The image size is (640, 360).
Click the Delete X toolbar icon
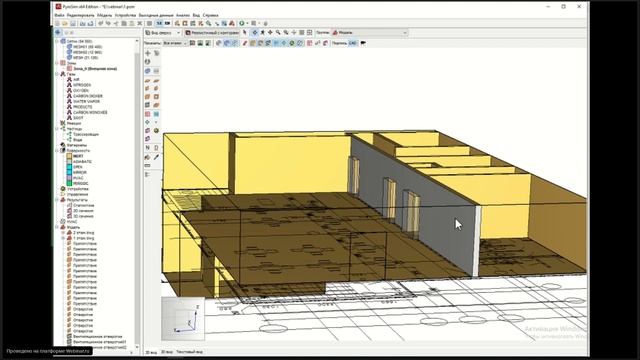point(140,24)
